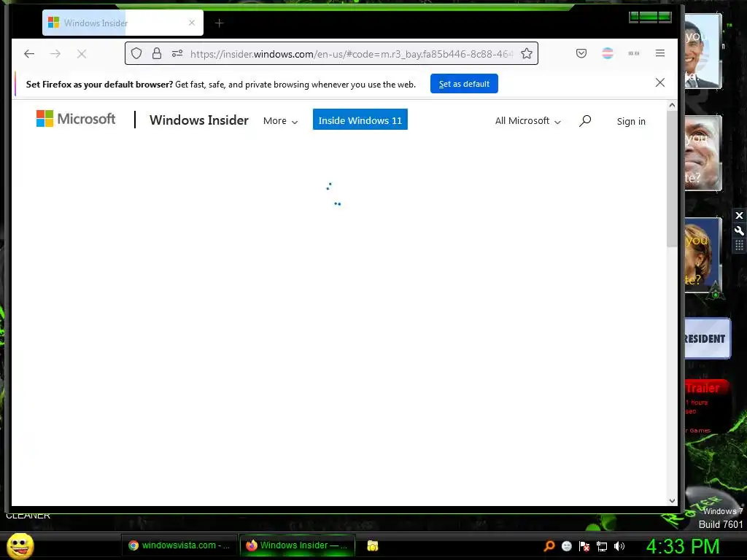This screenshot has width=747, height=560.
Task: Open site search magnifier icon
Action: tap(585, 121)
